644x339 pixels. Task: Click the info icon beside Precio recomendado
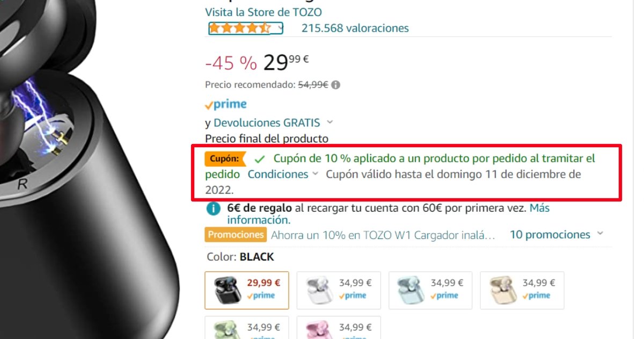pyautogui.click(x=336, y=85)
